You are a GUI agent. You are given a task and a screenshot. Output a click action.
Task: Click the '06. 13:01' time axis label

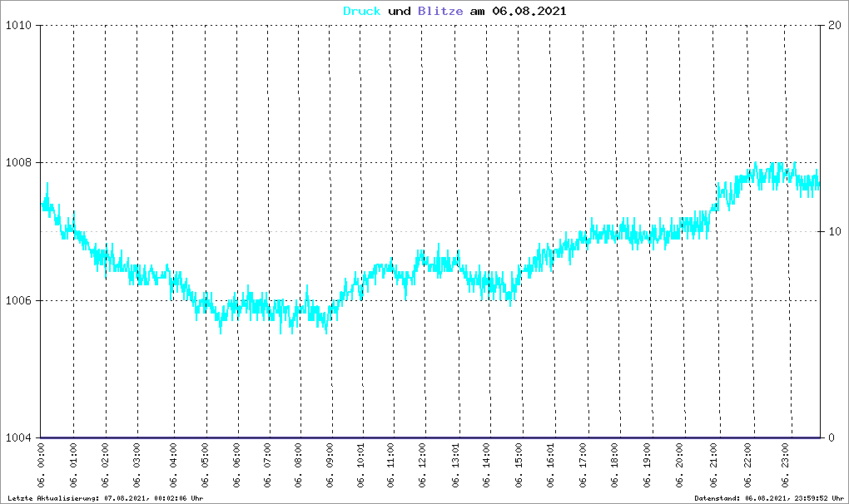(x=455, y=466)
